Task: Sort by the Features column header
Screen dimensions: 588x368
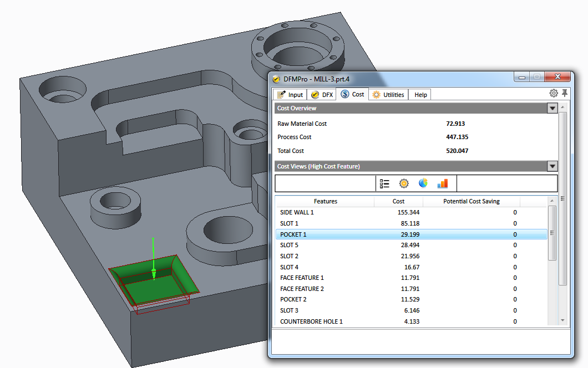Action: point(325,201)
